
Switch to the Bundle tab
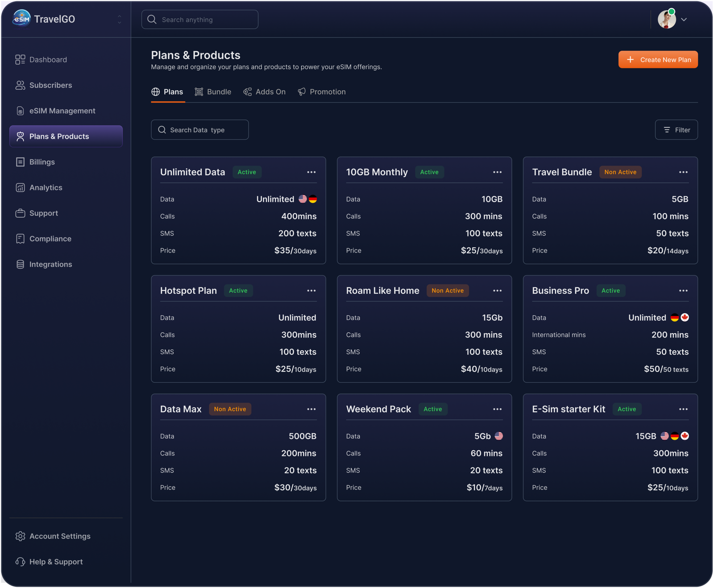[x=213, y=92]
